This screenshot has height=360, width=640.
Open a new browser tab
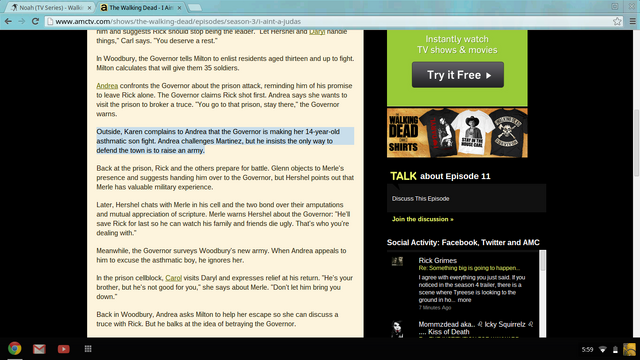coord(195,7)
